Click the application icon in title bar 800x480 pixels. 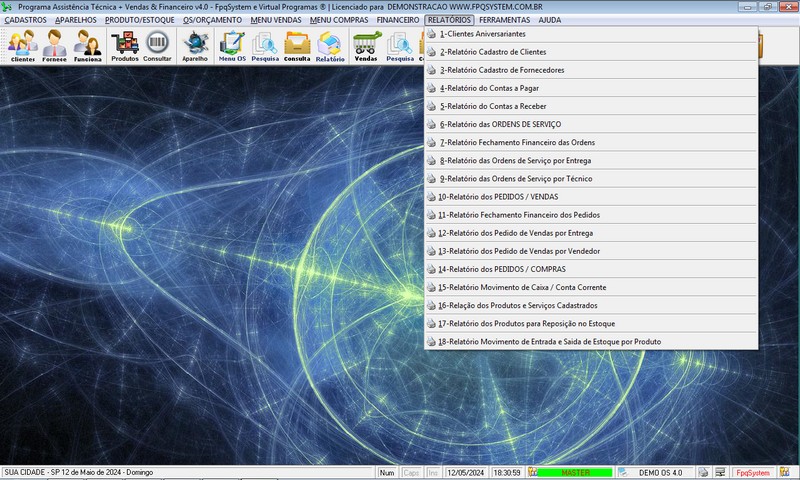(7, 7)
